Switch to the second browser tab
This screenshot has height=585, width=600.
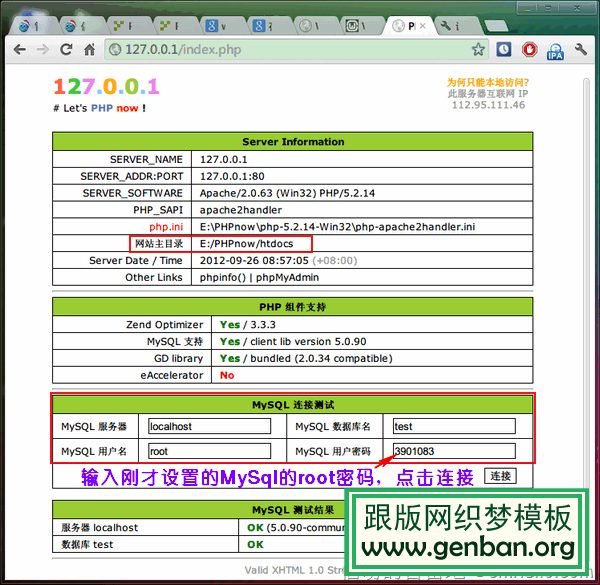coord(80,26)
